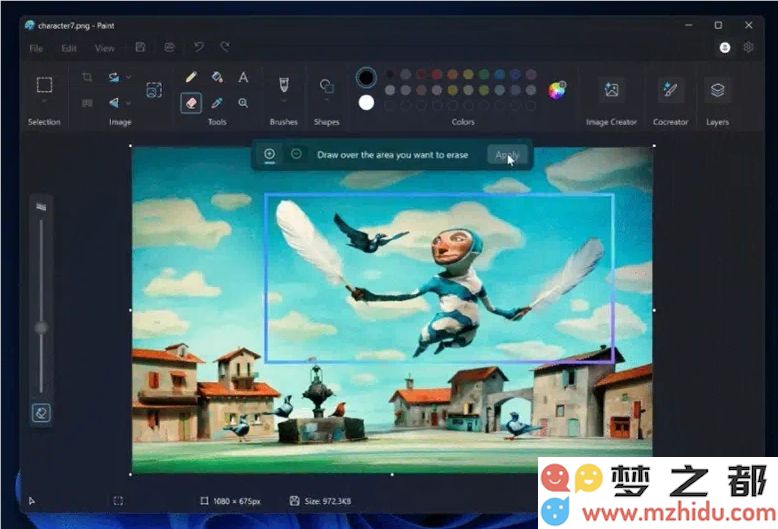Click the bottom-center canvas resize handle
The width and height of the screenshot is (778, 529).
[392, 474]
